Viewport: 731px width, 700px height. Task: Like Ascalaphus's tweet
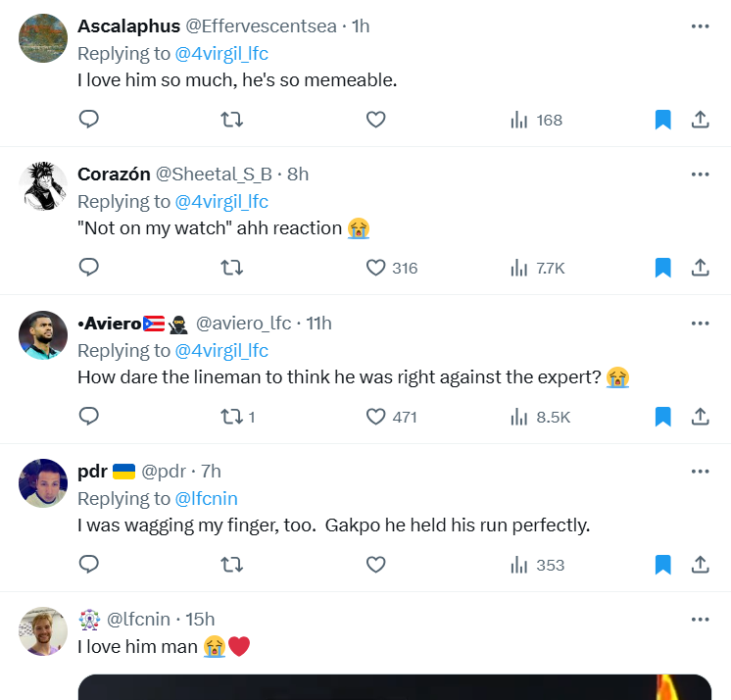point(375,120)
